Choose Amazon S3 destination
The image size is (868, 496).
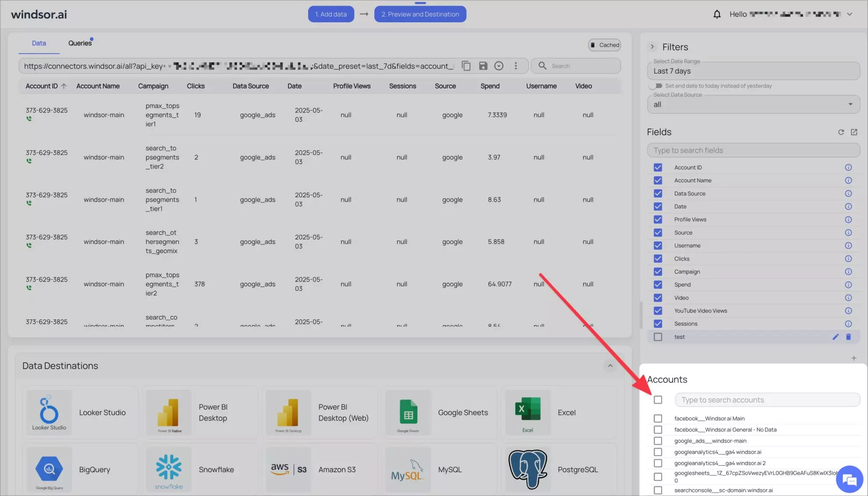[320, 469]
